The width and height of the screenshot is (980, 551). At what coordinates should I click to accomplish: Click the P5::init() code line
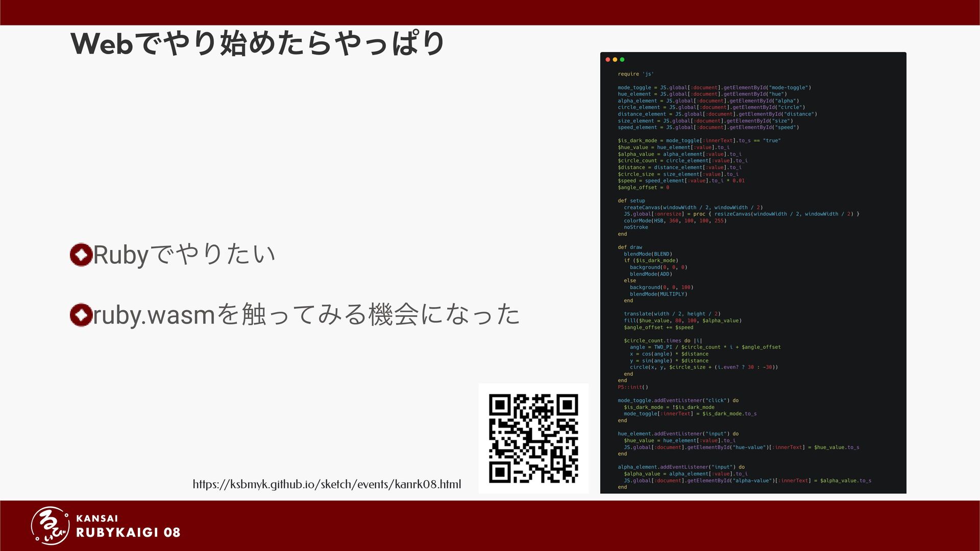pyautogui.click(x=633, y=387)
